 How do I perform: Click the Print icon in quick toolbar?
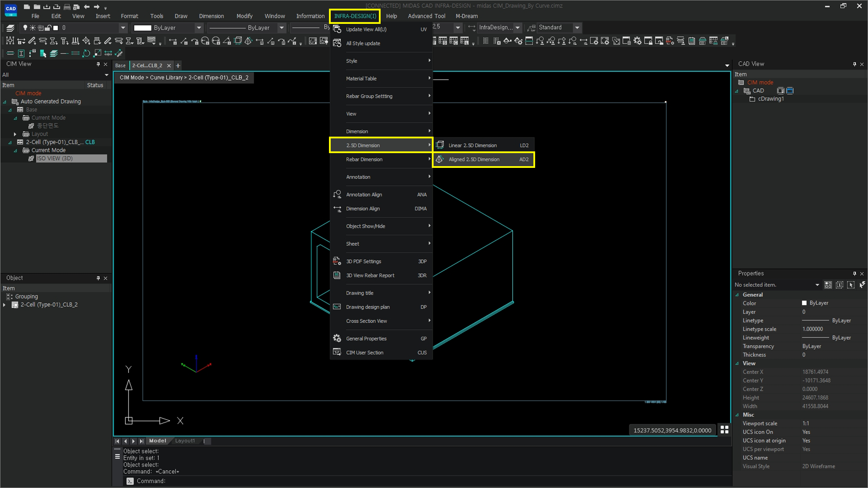point(67,7)
